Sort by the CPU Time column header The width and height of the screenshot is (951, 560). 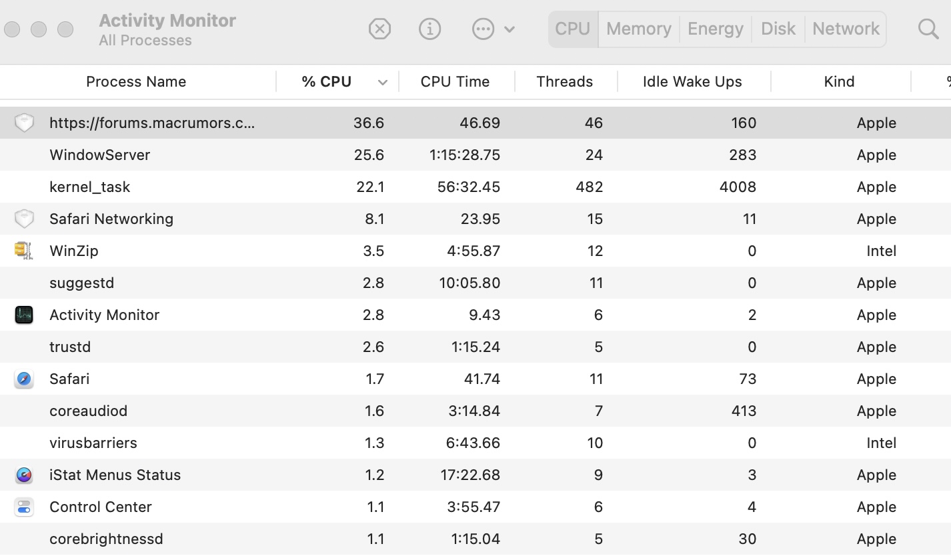pos(455,81)
